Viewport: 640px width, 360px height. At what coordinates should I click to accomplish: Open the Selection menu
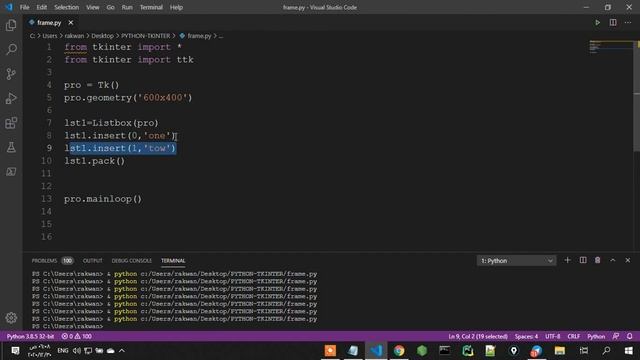pyautogui.click(x=67, y=7)
